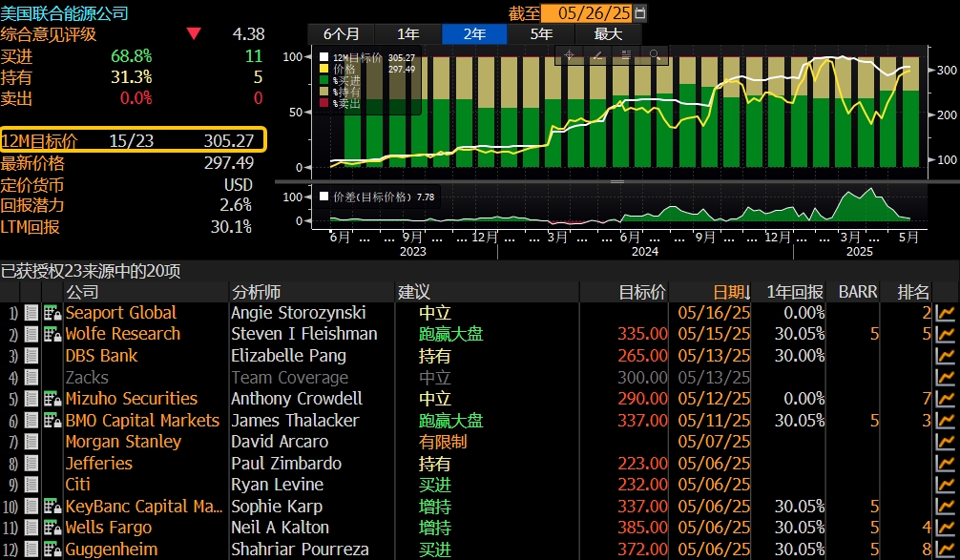Click the 价差(目标价格) legend swatch in lower chart
The image size is (960, 560).
pos(323,197)
